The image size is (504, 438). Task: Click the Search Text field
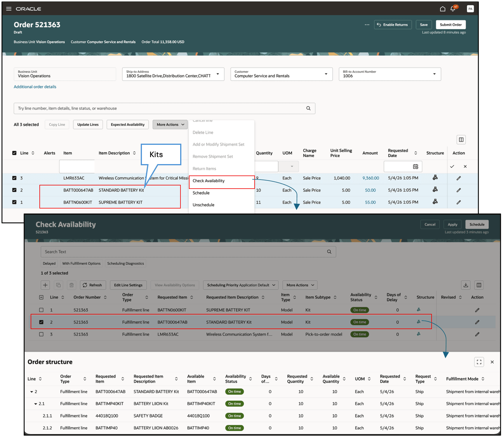(188, 252)
